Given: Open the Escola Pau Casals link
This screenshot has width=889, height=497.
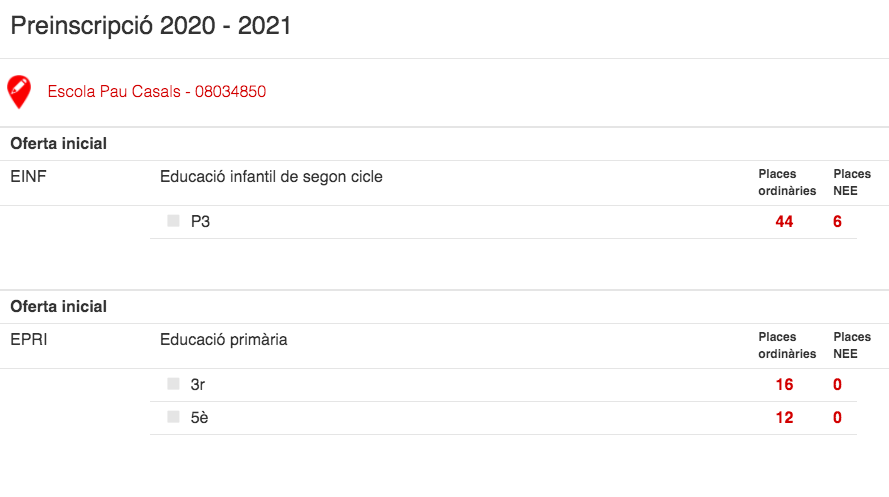Looking at the screenshot, I should tap(157, 92).
